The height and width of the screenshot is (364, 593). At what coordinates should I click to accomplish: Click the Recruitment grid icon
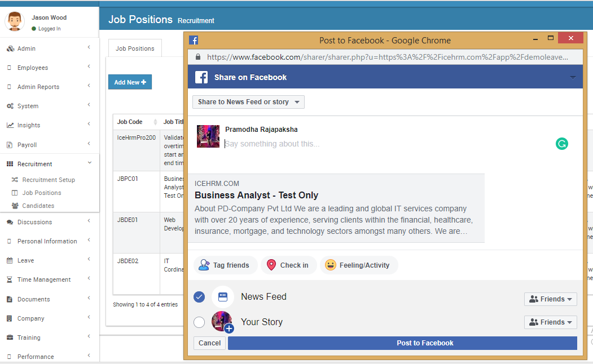pyautogui.click(x=10, y=164)
